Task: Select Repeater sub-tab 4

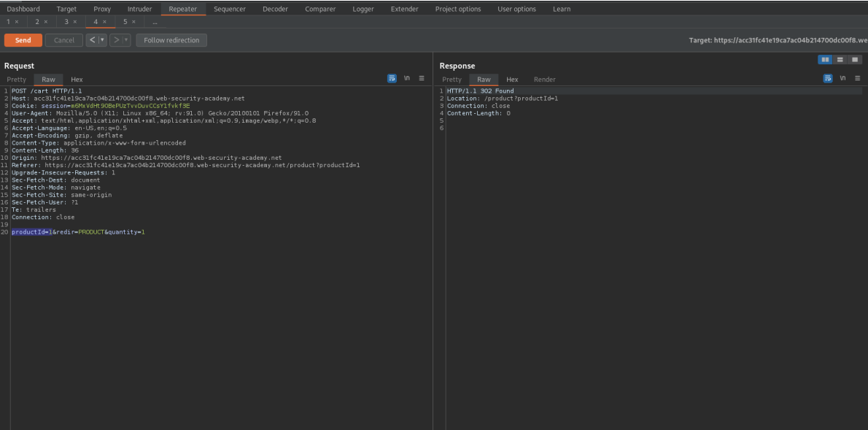Action: pyautogui.click(x=96, y=22)
